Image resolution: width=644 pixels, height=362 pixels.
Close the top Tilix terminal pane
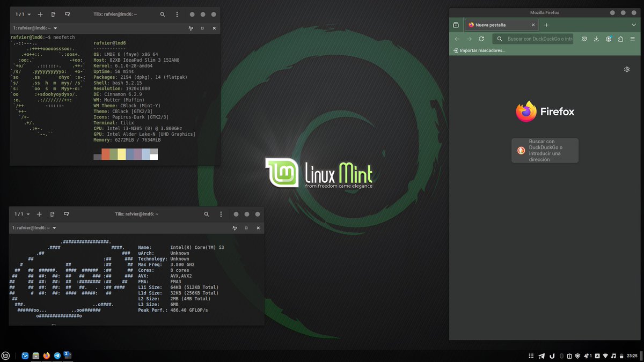click(214, 28)
